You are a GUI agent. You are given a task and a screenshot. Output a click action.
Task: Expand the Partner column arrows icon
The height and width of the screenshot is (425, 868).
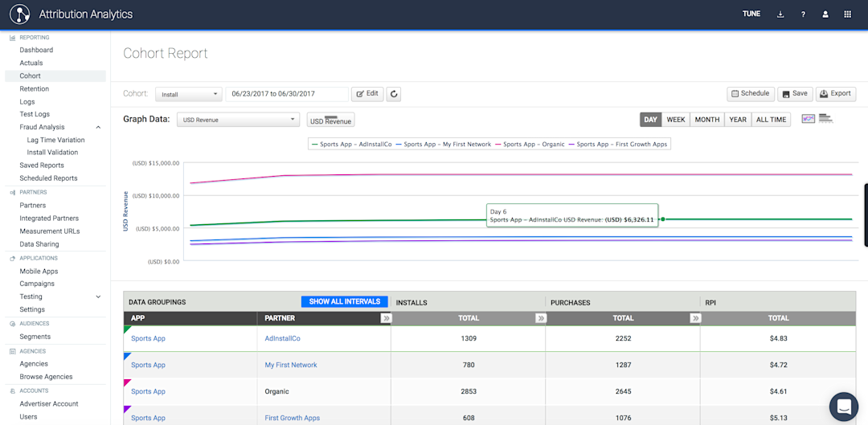[x=386, y=318]
